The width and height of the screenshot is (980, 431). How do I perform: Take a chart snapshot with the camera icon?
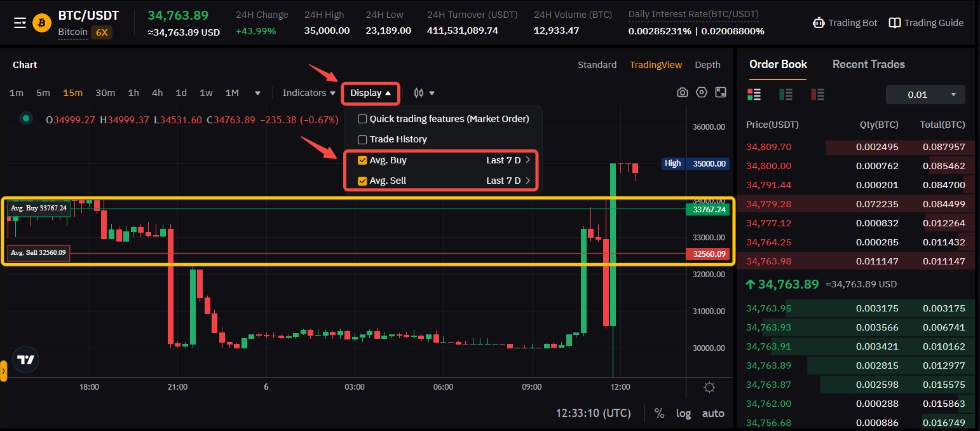(x=682, y=92)
